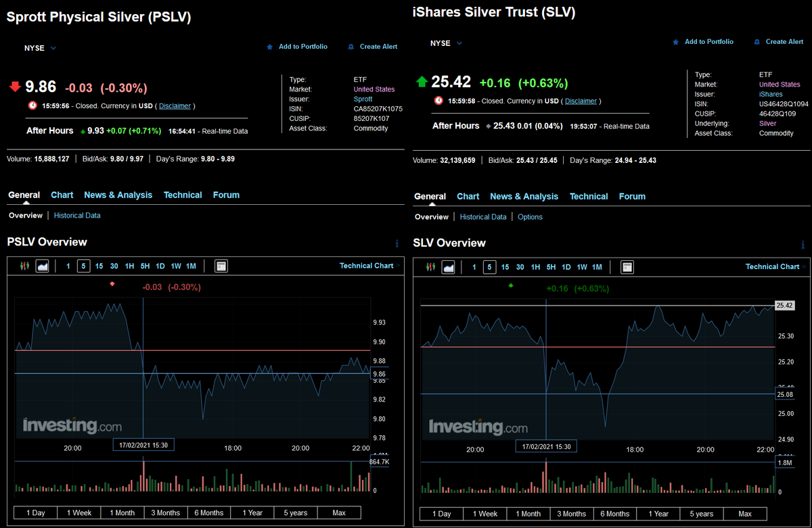Set SLV chart interval to 1H
Image resolution: width=812 pixels, height=528 pixels.
[535, 267]
